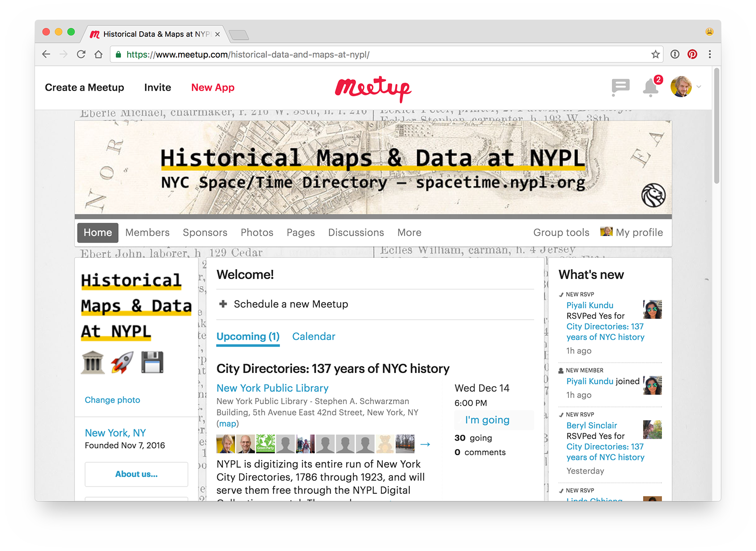Open the 0 comments link
Screen dimensions: 756x551
point(480,452)
